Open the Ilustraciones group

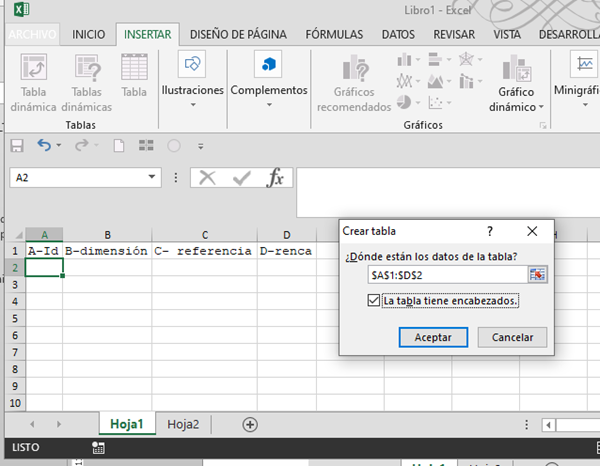pos(192,80)
